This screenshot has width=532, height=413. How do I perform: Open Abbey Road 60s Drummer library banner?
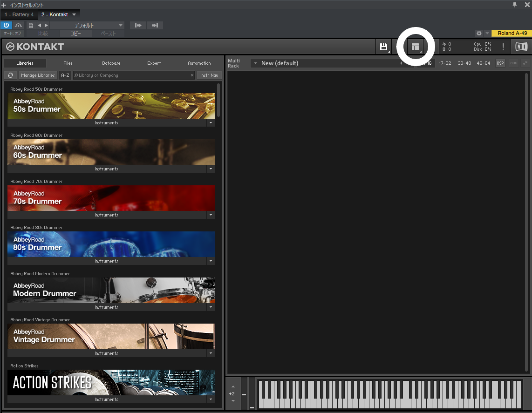[111, 152]
